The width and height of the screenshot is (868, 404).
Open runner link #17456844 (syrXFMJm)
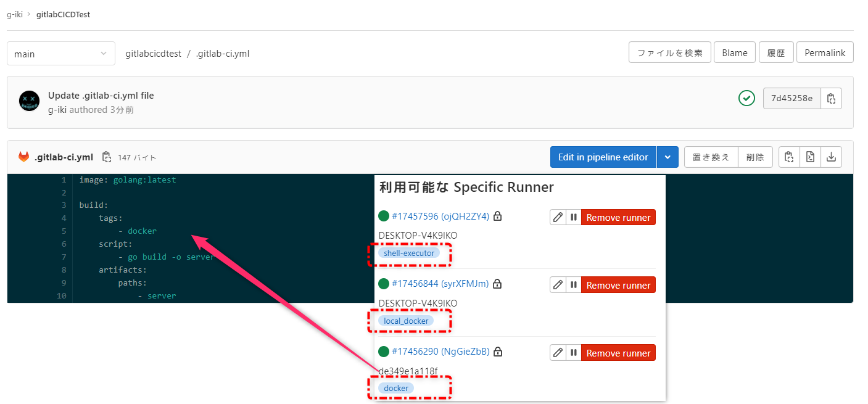point(440,284)
